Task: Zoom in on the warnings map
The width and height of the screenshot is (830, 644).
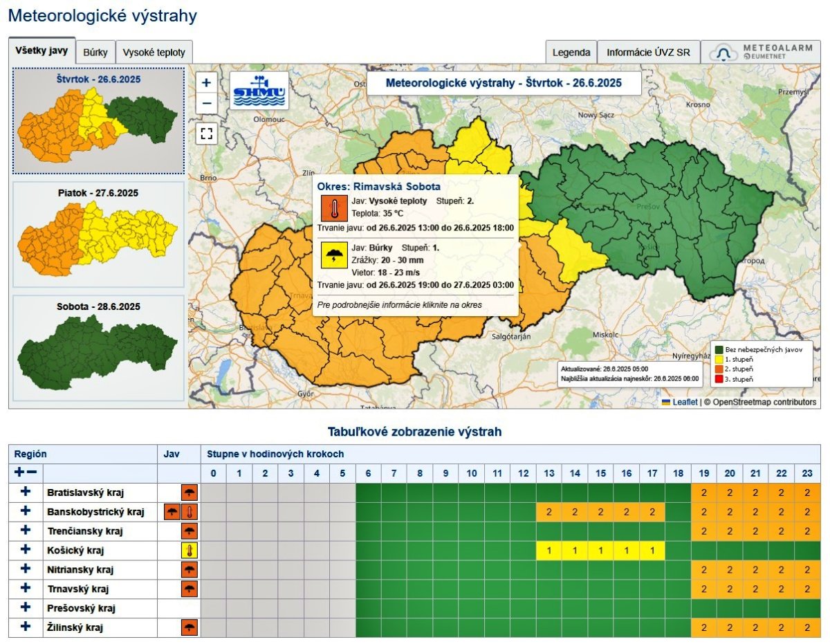Action: click(x=206, y=83)
